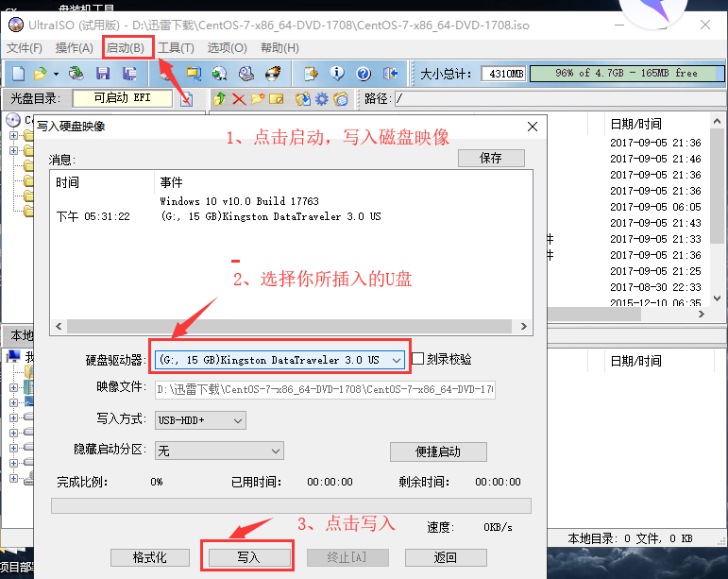The height and width of the screenshot is (579, 728).
Task: Expand the top plus node in local tree
Action: 14,387
